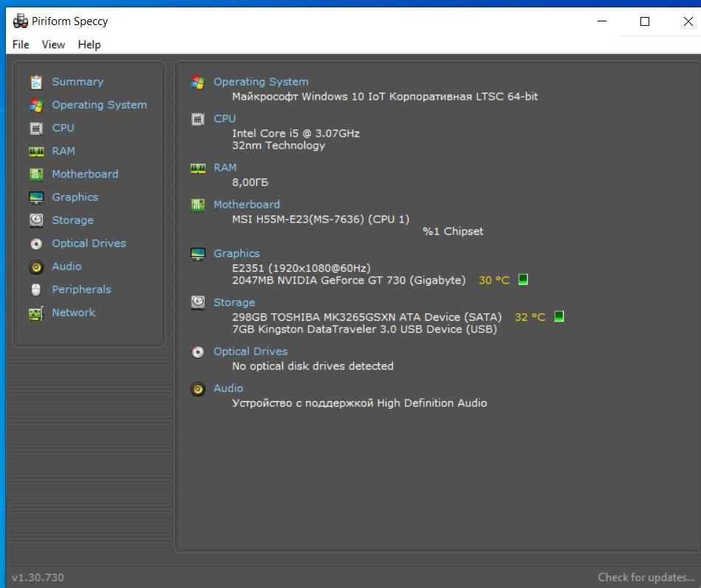Image resolution: width=701 pixels, height=588 pixels.
Task: Open the RAM section in sidebar
Action: click(x=64, y=151)
